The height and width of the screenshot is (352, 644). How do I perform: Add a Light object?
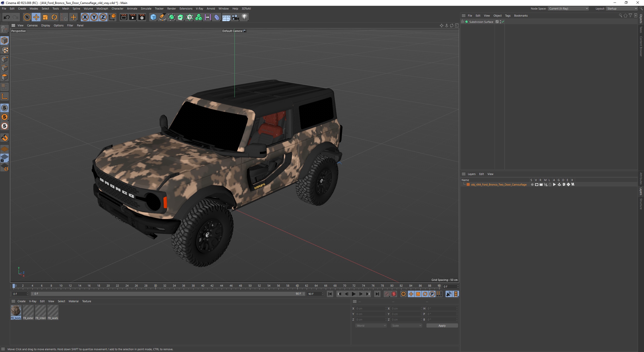(245, 17)
